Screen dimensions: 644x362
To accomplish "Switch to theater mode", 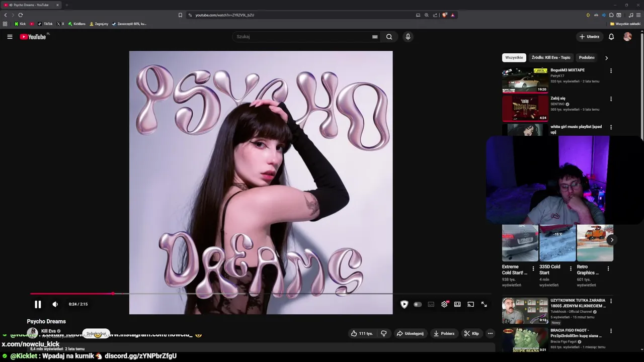I will point(457,304).
